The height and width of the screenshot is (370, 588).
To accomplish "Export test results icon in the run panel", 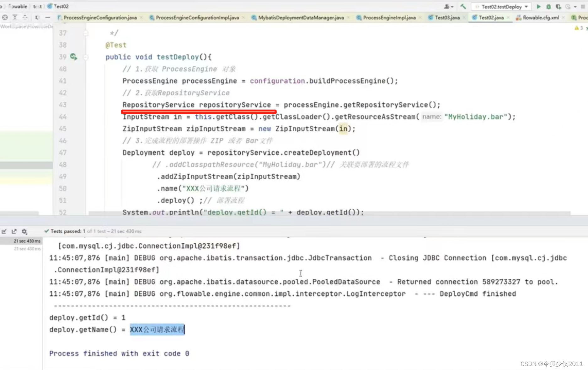I will 14,231.
